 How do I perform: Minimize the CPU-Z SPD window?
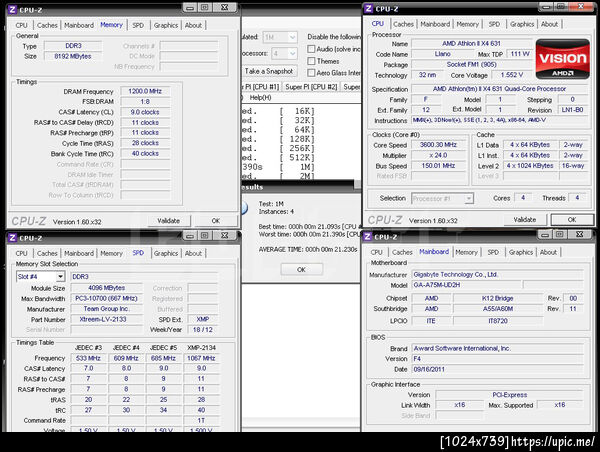click(x=190, y=236)
